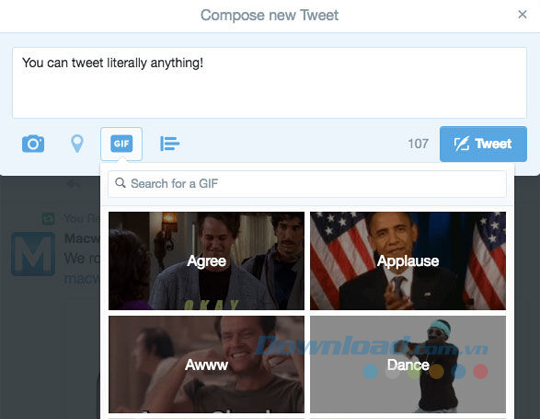Image resolution: width=540 pixels, height=419 pixels.
Task: Toggle the GIF picker button
Action: point(121,144)
